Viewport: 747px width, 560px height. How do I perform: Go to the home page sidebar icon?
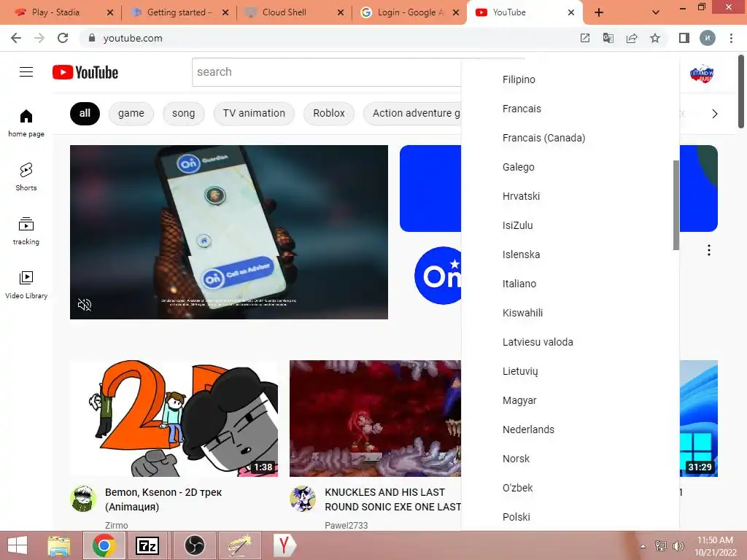click(26, 122)
